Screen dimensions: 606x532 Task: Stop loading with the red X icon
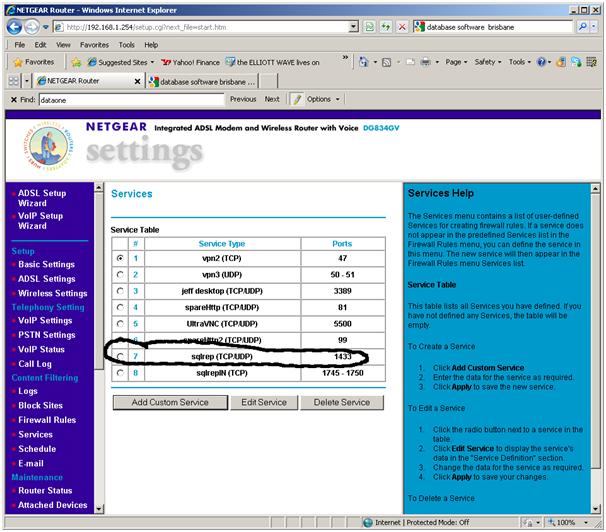tap(402, 27)
